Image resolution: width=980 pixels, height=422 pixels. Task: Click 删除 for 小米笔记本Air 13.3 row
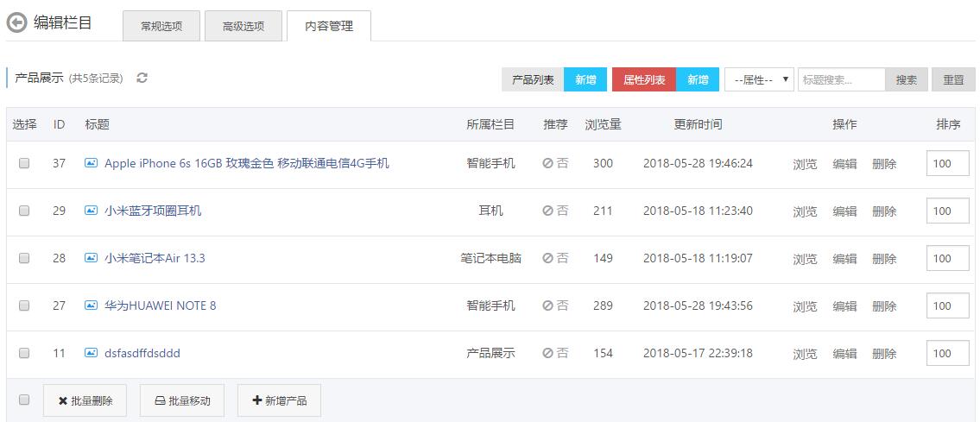tap(884, 259)
